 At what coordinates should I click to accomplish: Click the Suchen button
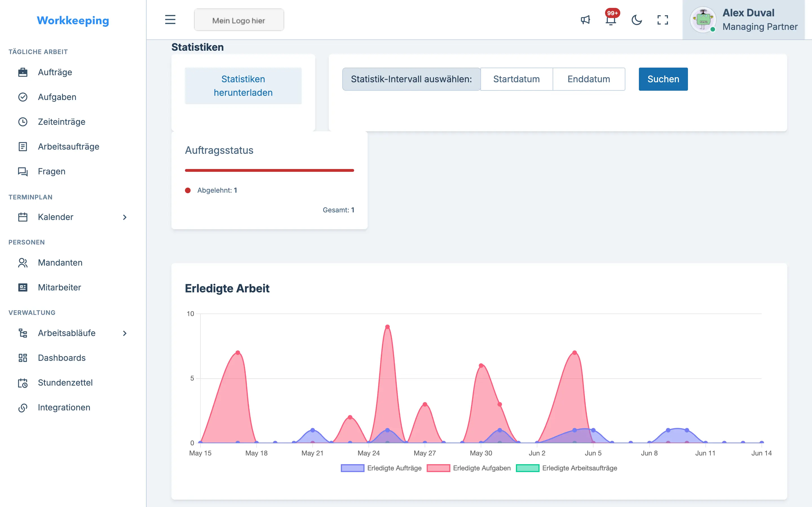click(663, 79)
